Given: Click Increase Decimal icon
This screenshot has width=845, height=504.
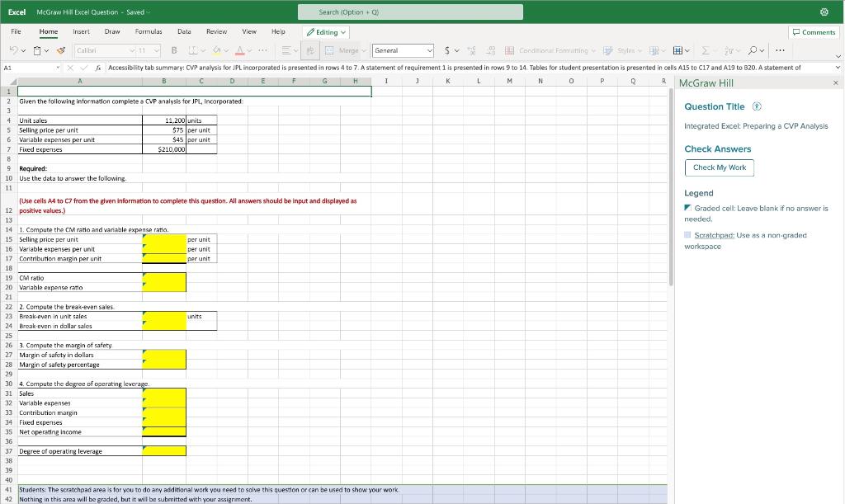Looking at the screenshot, I should (471, 50).
